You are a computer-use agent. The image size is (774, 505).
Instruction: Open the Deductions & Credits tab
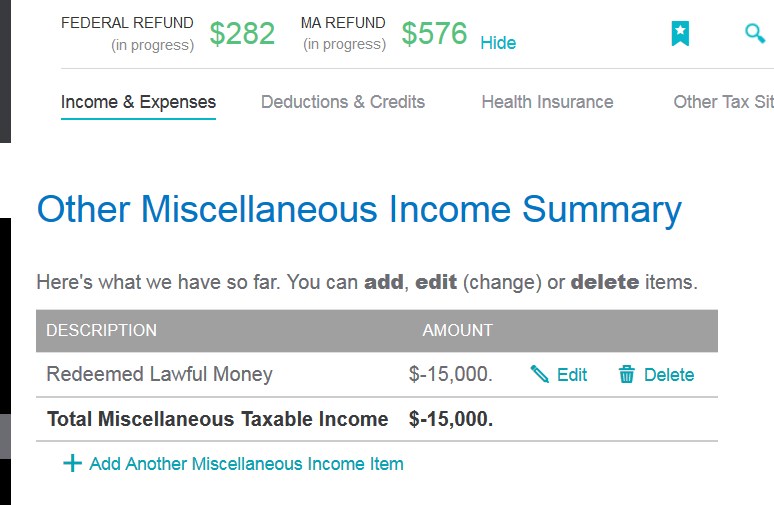coord(343,102)
